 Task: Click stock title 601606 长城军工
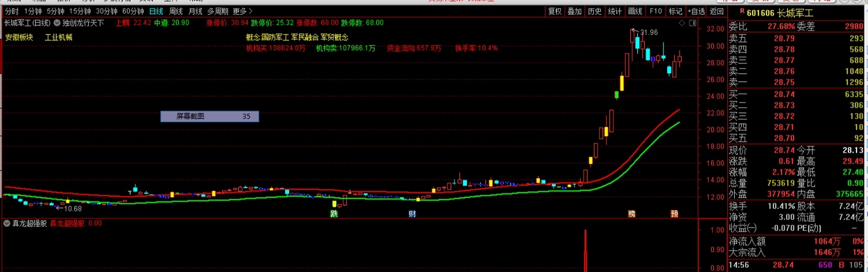coord(781,12)
